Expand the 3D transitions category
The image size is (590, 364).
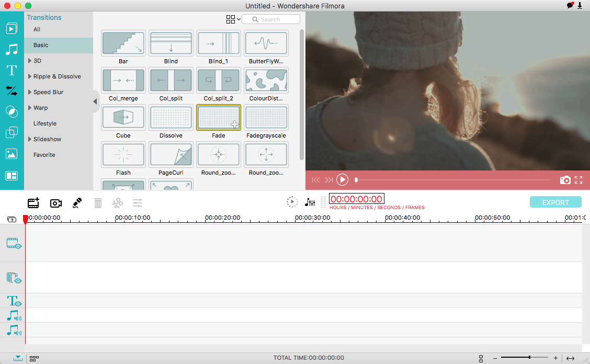(x=30, y=61)
